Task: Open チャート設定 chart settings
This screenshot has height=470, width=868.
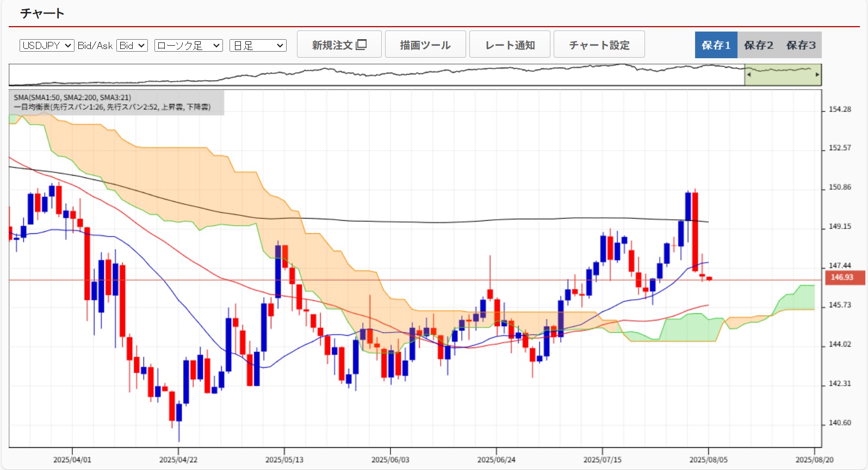Action: click(x=599, y=45)
